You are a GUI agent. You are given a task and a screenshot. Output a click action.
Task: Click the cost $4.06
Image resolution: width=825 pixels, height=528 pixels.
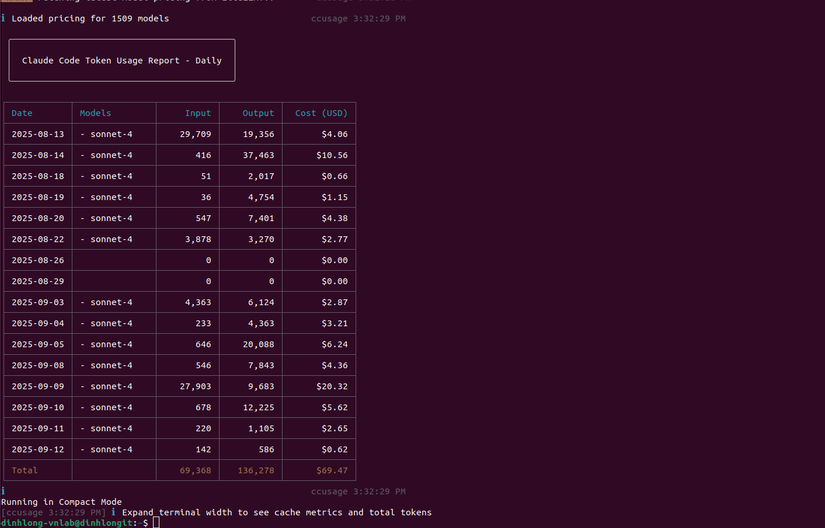pyautogui.click(x=335, y=134)
